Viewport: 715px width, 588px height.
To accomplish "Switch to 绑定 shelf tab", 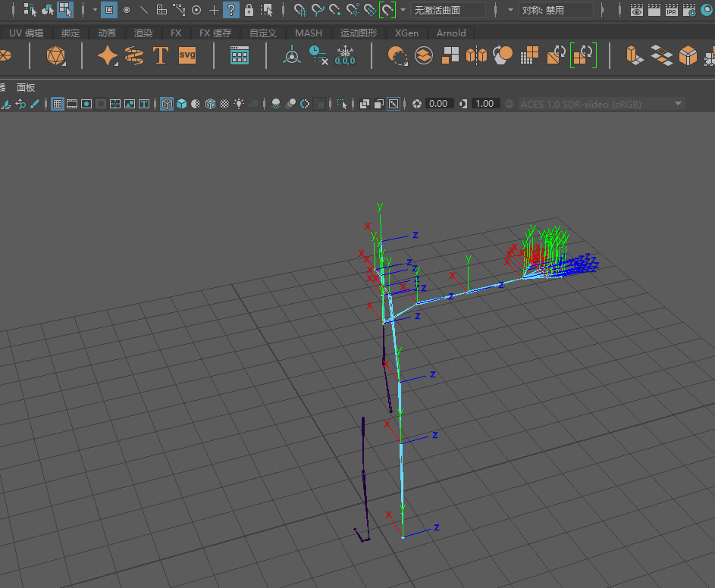I will pos(71,33).
